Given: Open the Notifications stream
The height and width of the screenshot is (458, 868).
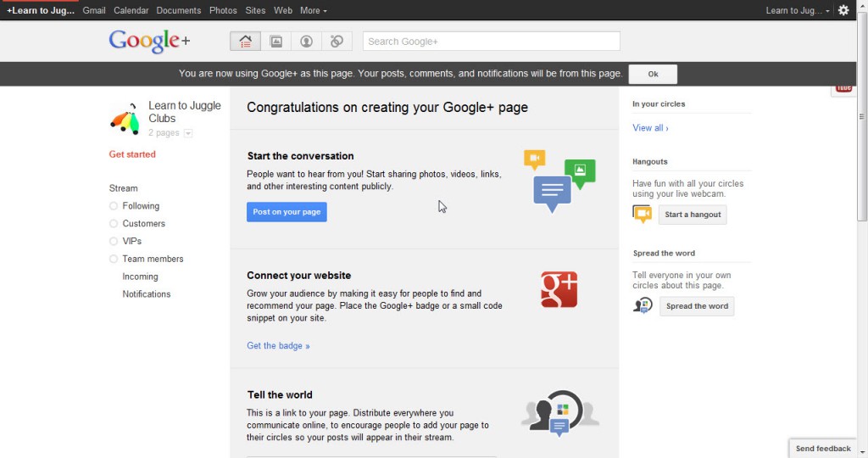Looking at the screenshot, I should click(x=147, y=294).
